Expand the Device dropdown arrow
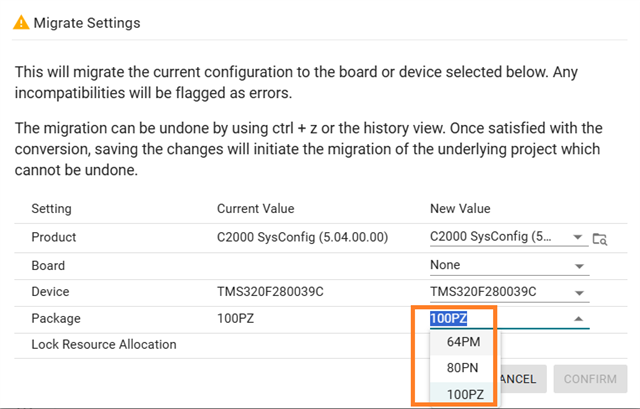 click(x=579, y=292)
